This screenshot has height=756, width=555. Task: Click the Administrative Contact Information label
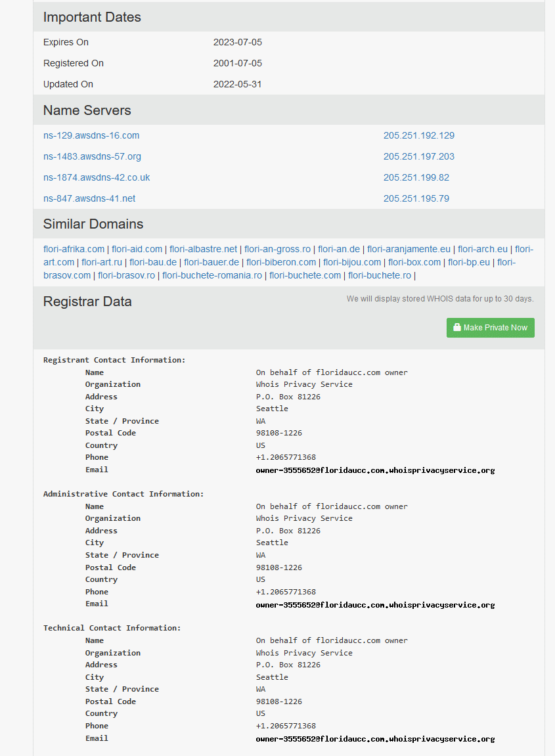point(123,494)
